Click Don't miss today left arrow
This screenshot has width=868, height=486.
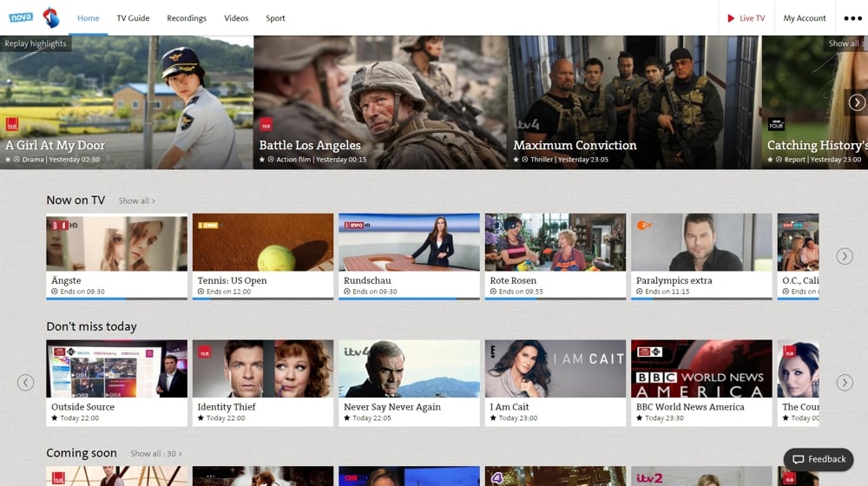tap(25, 383)
